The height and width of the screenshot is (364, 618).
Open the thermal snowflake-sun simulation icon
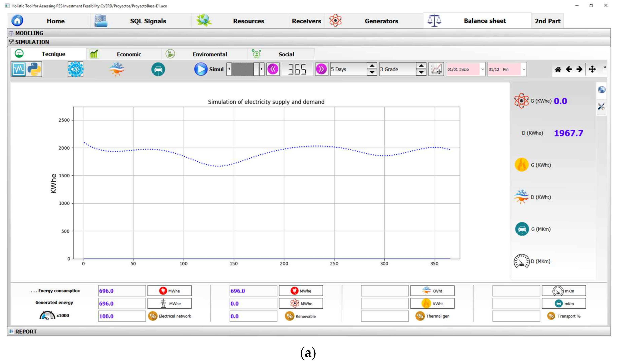(x=117, y=70)
